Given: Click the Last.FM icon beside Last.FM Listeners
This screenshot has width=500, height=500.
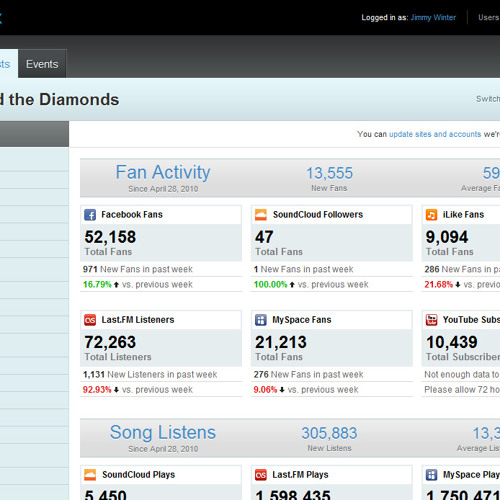Looking at the screenshot, I should (90, 320).
